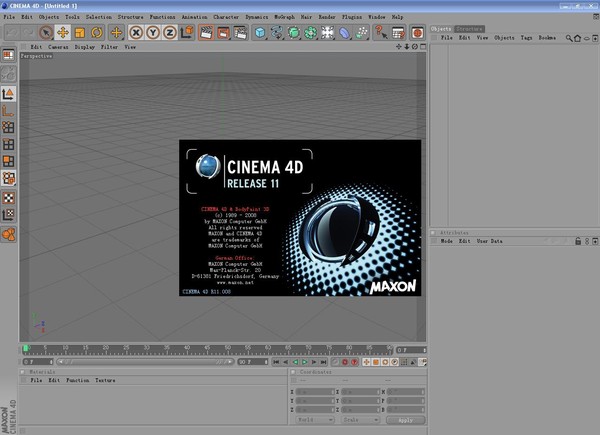Open the MoGraph menu
The width and height of the screenshot is (600, 435).
[x=284, y=17]
